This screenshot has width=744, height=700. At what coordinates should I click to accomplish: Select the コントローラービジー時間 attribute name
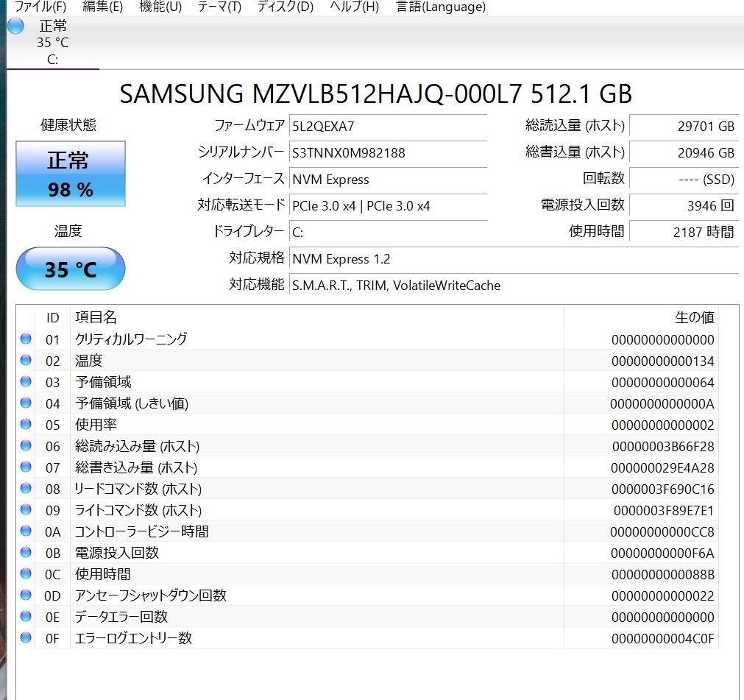pos(141,531)
